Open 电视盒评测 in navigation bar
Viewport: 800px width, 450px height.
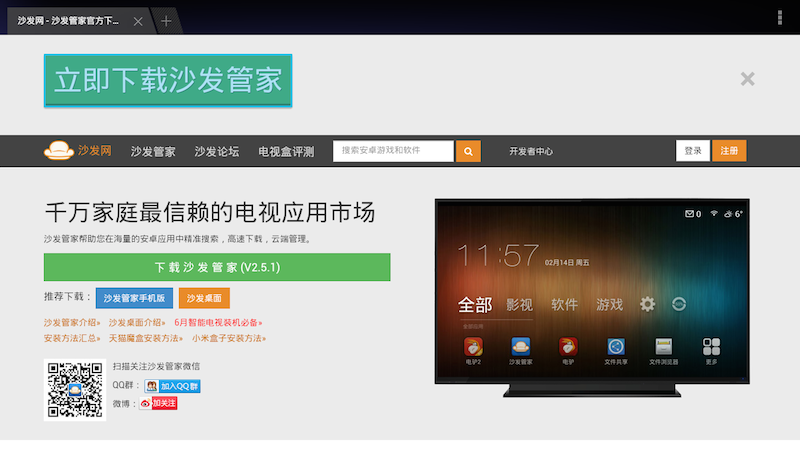(x=286, y=152)
